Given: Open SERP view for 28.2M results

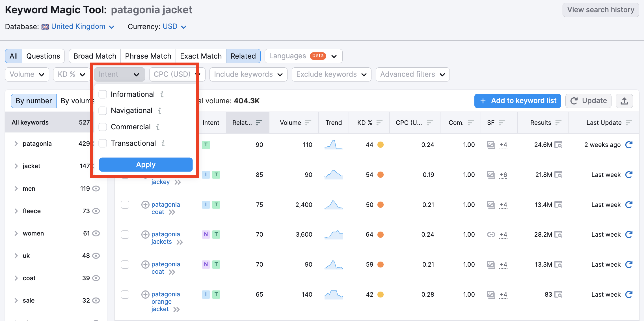Looking at the screenshot, I should coord(558,235).
